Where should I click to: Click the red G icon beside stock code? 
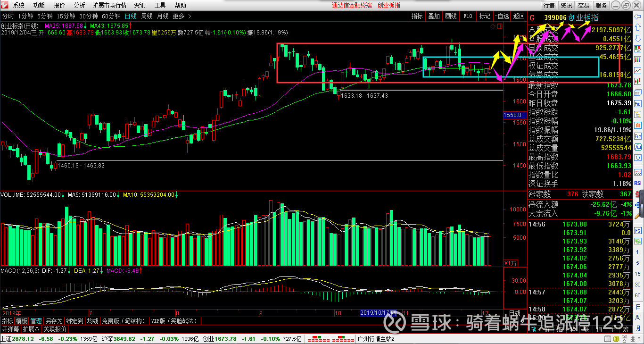(x=532, y=17)
